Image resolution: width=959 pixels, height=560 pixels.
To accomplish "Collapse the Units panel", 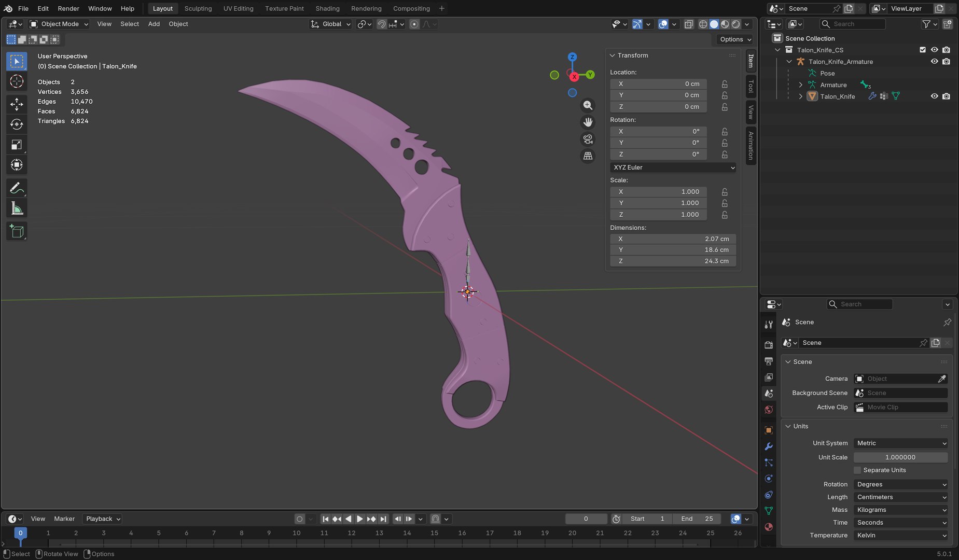I will 788,426.
